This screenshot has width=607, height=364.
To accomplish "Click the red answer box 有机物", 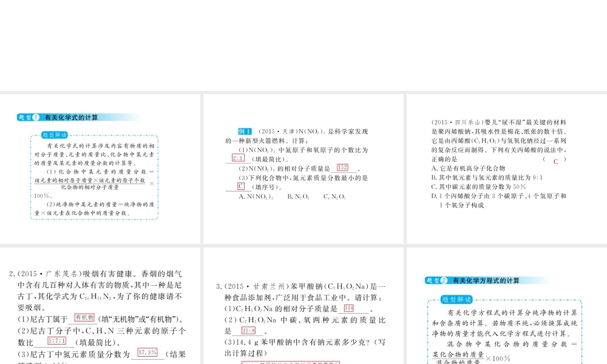I will tap(84, 317).
